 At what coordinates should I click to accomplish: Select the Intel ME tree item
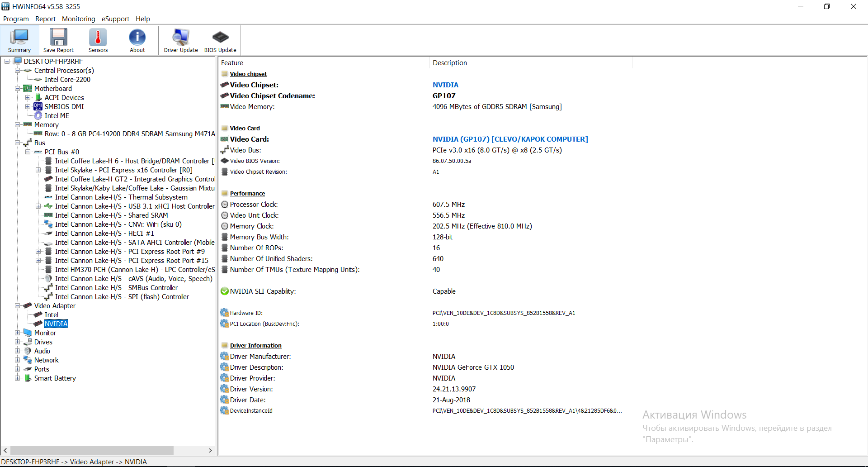pyautogui.click(x=57, y=115)
